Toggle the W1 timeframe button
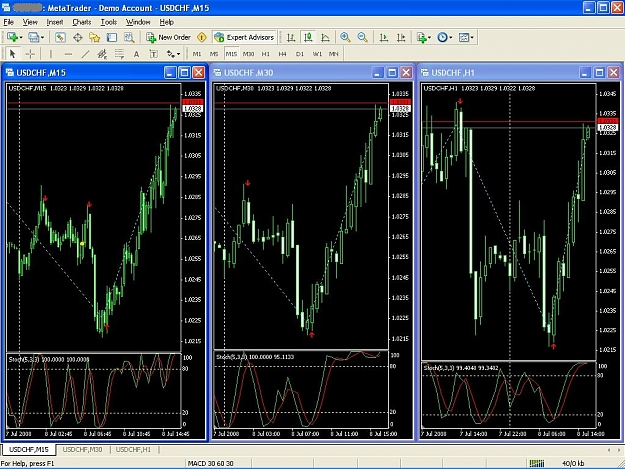 [x=317, y=54]
